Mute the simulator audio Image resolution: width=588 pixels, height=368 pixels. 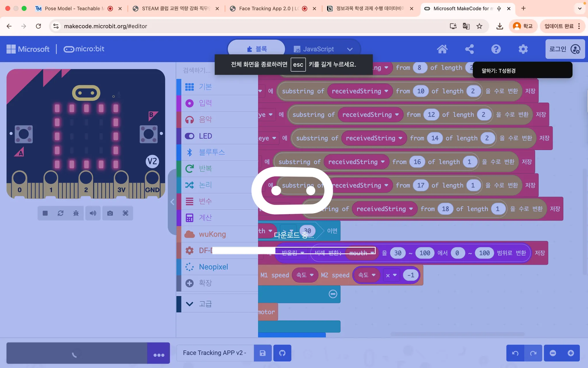pyautogui.click(x=93, y=213)
